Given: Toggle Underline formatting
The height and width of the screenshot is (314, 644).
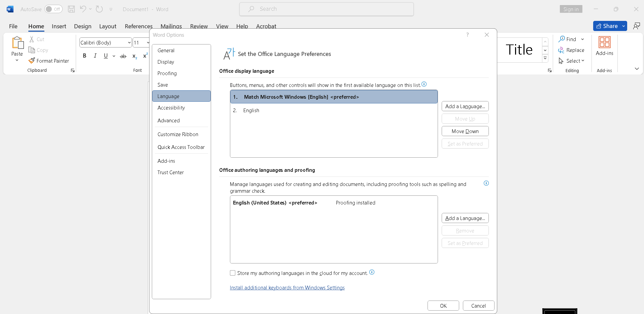Looking at the screenshot, I should 106,56.
